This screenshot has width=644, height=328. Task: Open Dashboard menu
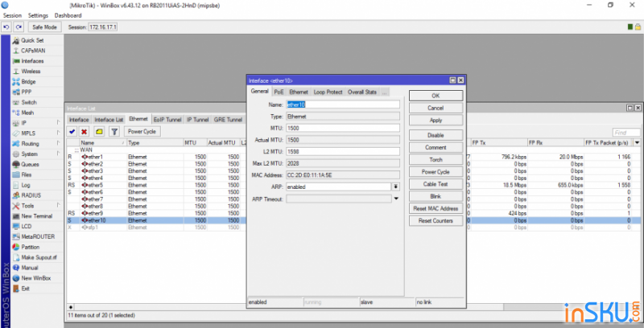point(68,15)
